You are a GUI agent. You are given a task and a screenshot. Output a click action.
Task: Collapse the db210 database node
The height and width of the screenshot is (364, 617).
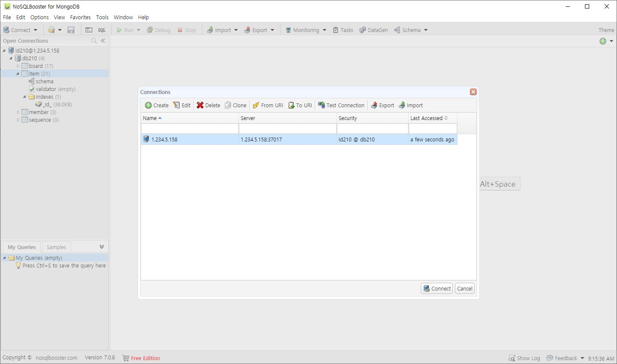tap(11, 58)
